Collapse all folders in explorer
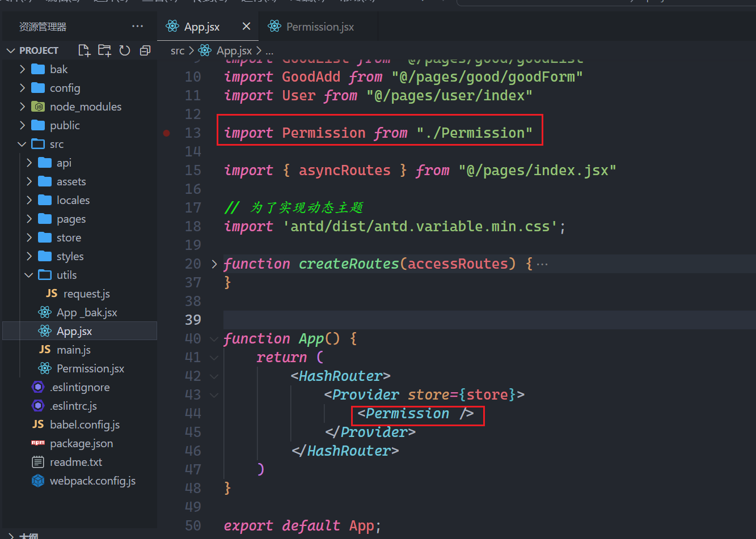756x539 pixels. click(x=145, y=50)
